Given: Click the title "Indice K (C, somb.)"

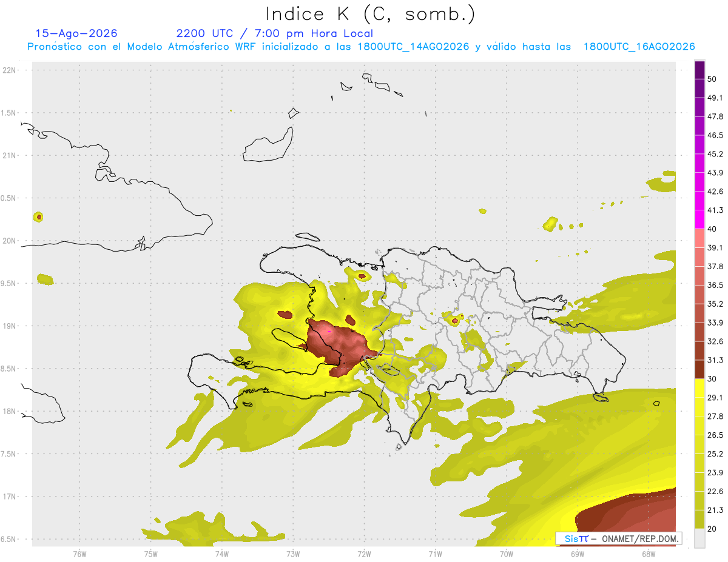Looking at the screenshot, I should coord(370,13).
